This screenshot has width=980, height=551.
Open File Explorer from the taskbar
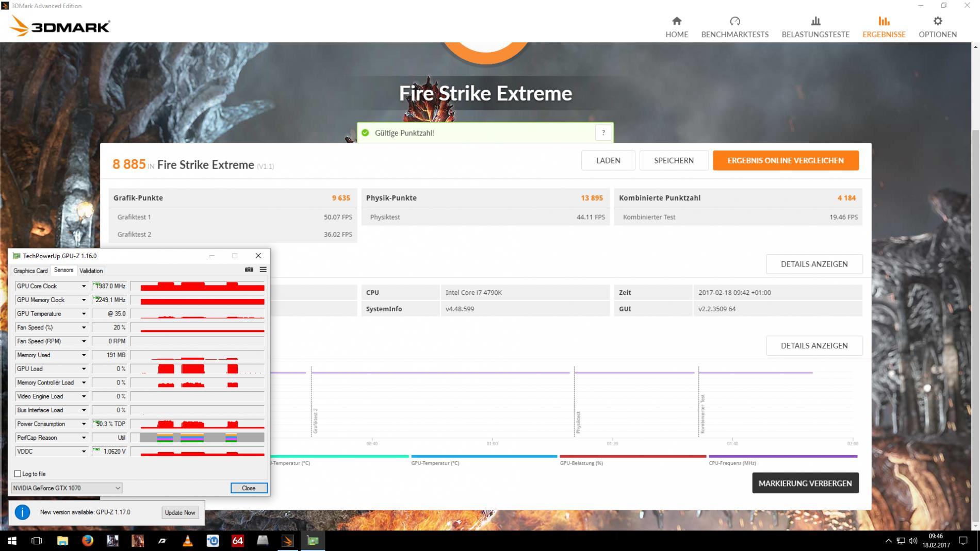62,541
